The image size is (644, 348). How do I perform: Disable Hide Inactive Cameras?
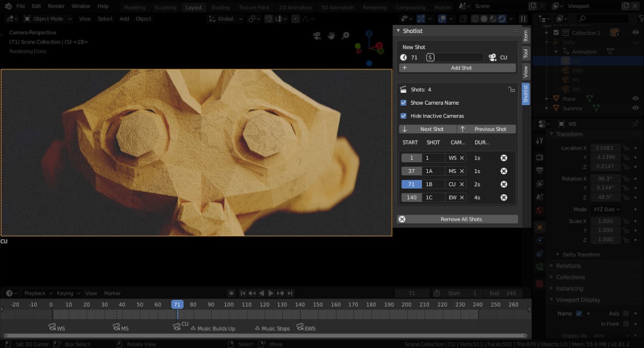click(x=403, y=116)
